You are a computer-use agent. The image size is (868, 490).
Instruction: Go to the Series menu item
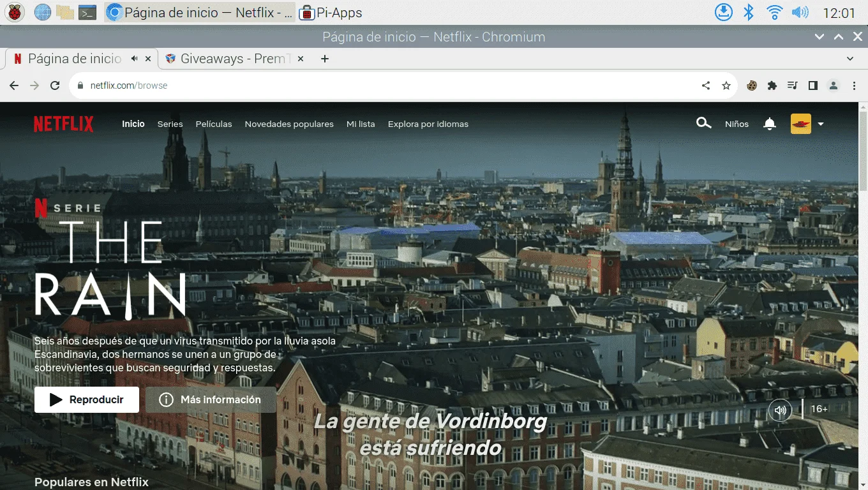click(x=170, y=124)
